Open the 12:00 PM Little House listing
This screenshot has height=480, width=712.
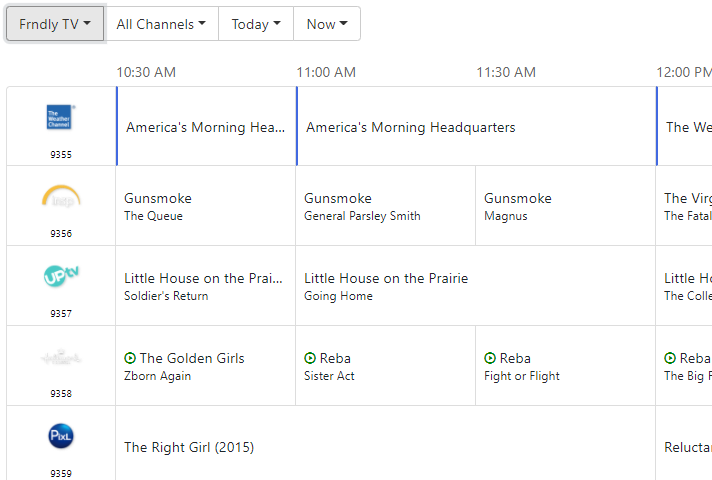[684, 286]
